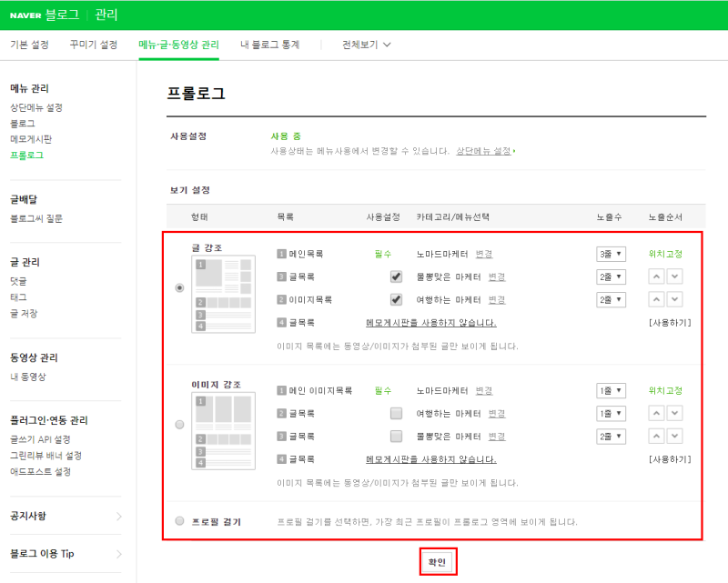
Task: Click the 관리 header title
Action: [x=106, y=15]
